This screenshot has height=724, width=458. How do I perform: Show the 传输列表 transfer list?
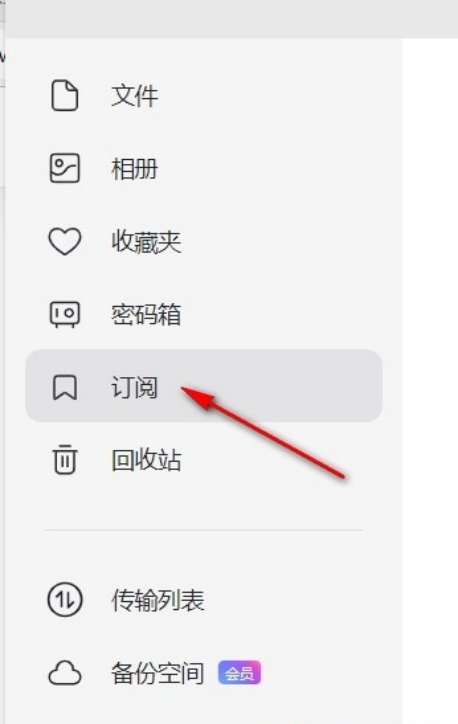tap(158, 600)
